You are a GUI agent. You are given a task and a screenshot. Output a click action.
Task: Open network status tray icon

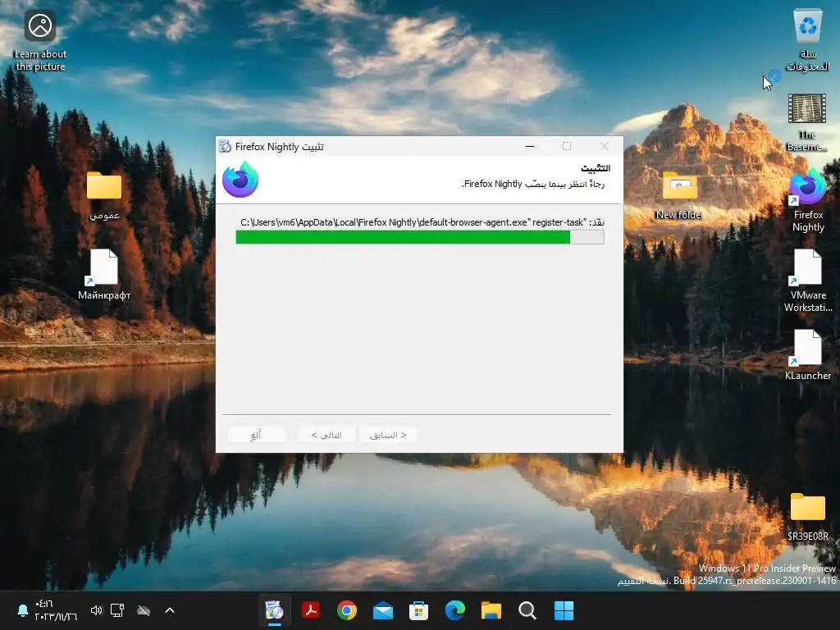click(117, 610)
